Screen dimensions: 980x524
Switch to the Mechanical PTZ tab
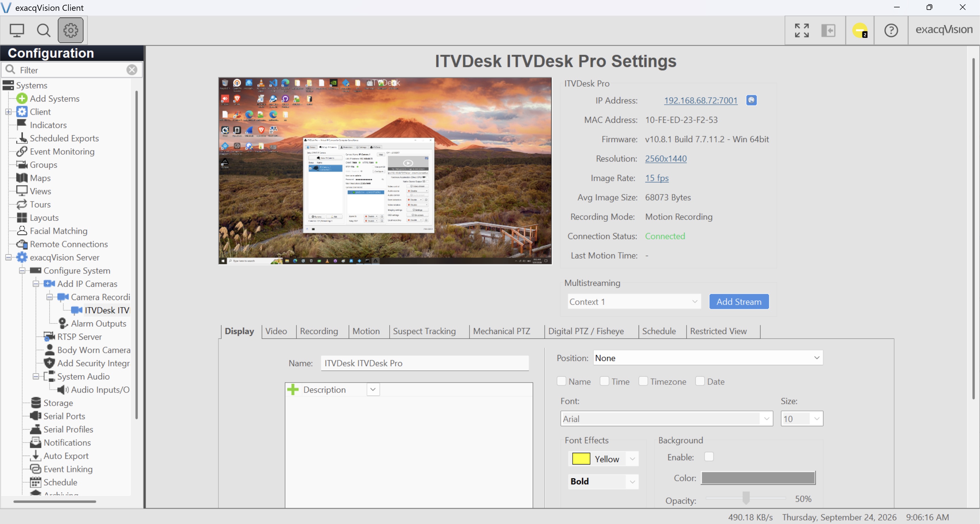501,331
